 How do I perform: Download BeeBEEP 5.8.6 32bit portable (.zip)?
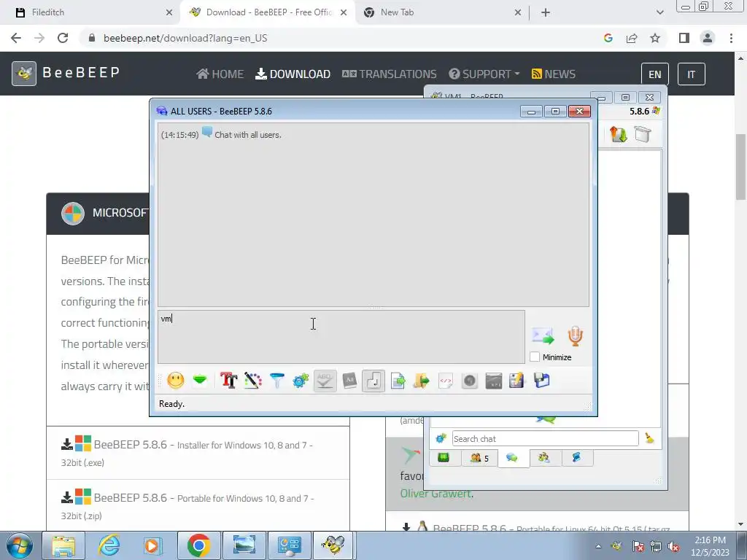click(x=187, y=506)
